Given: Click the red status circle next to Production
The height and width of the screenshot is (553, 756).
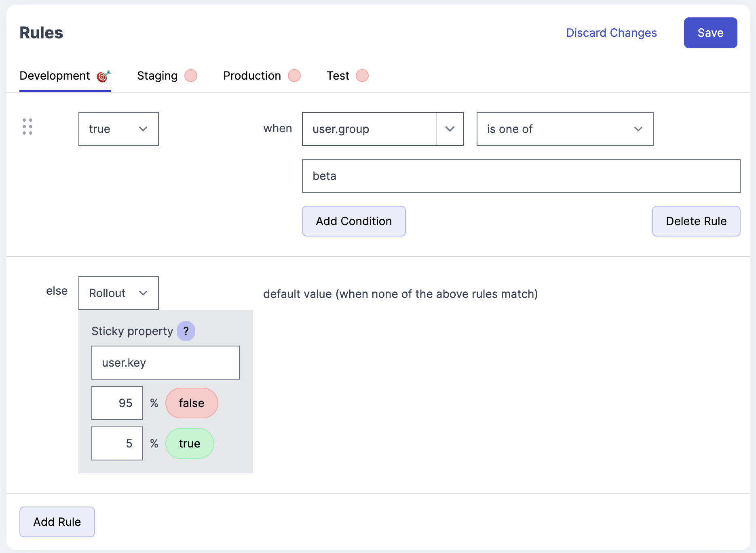Looking at the screenshot, I should click(x=294, y=76).
